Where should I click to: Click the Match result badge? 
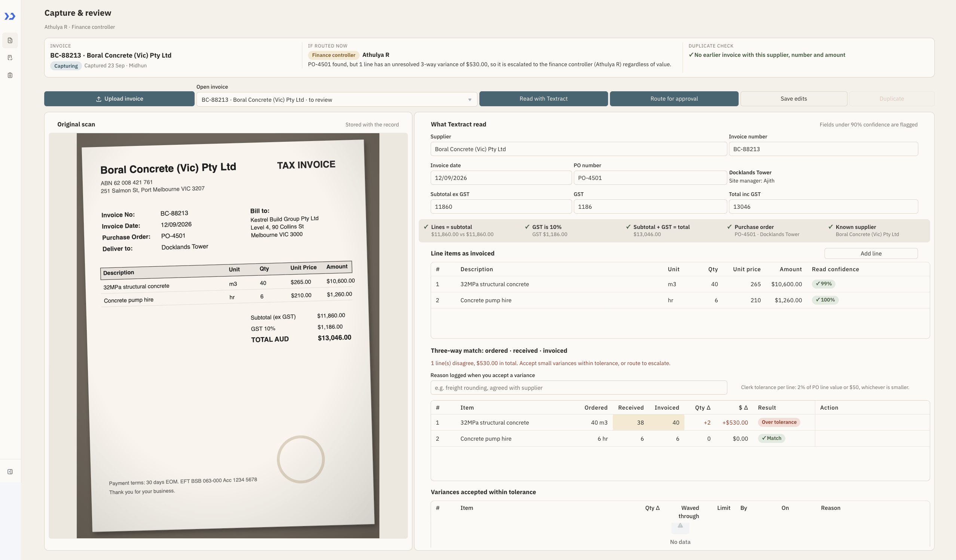(x=771, y=438)
